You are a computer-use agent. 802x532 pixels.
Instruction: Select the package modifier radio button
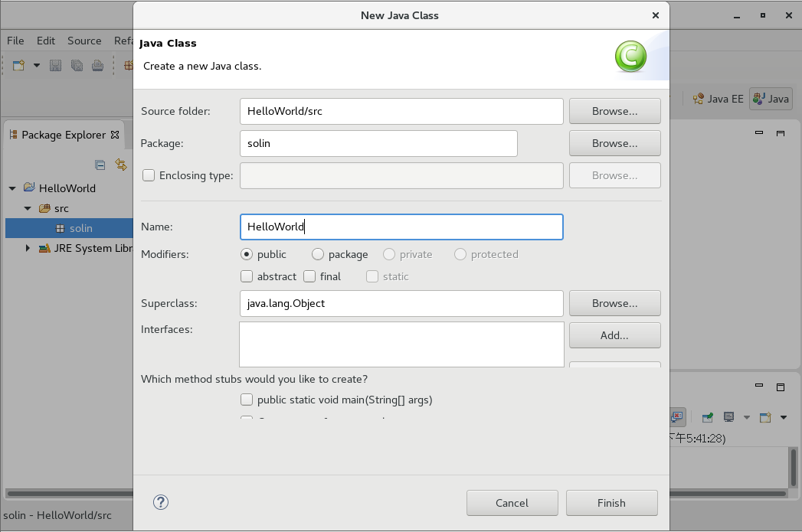(x=318, y=254)
